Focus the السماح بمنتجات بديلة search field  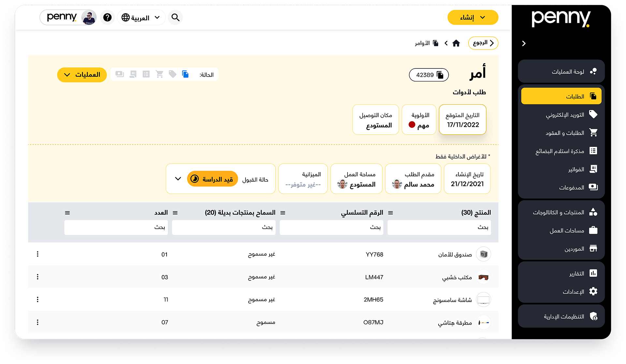point(224,227)
